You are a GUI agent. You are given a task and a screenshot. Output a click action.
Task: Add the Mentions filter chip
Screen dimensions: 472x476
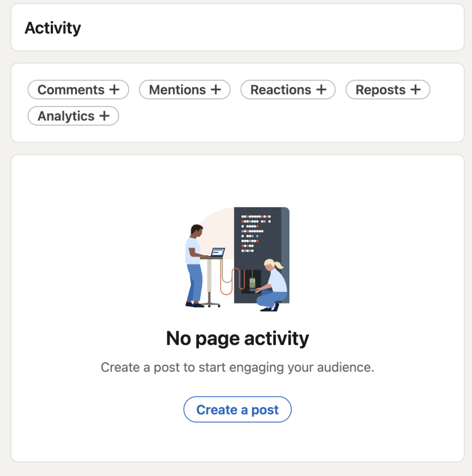pyautogui.click(x=185, y=90)
